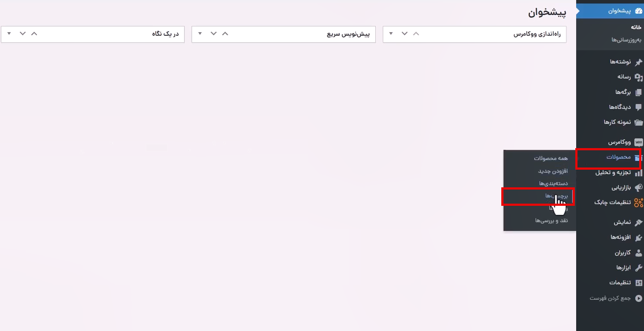Click the pages icon beside برگه‌ها
Image resolution: width=644 pixels, height=331 pixels.
638,92
